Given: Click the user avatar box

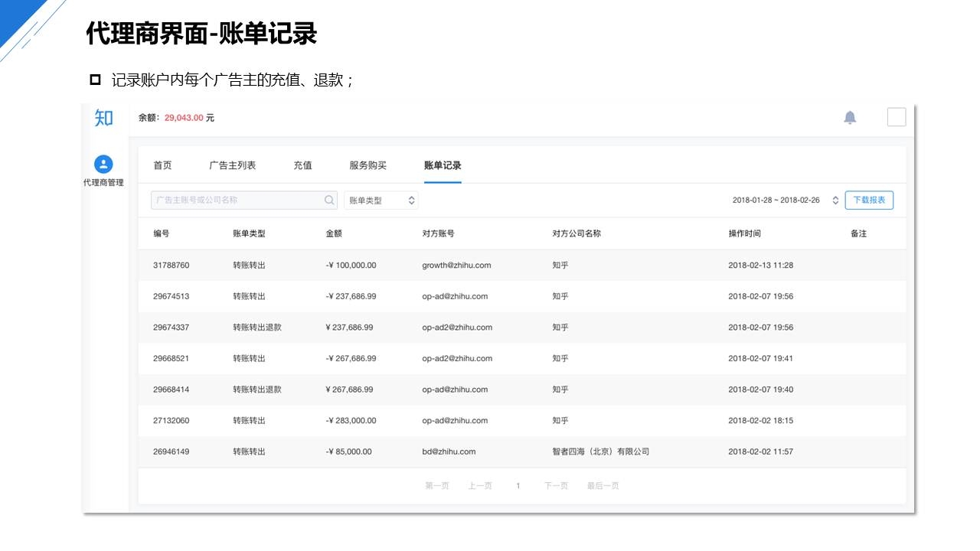Looking at the screenshot, I should pos(896,117).
